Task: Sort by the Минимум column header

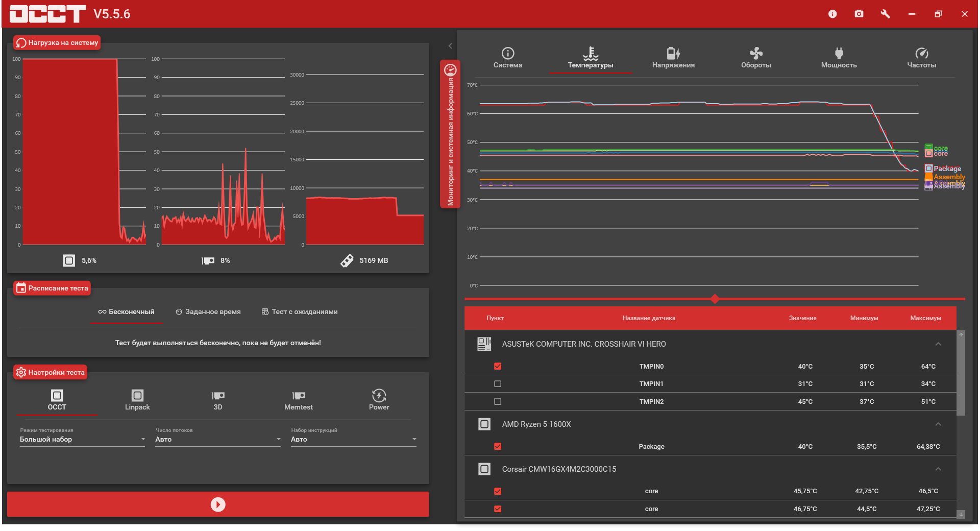Action: pos(864,318)
